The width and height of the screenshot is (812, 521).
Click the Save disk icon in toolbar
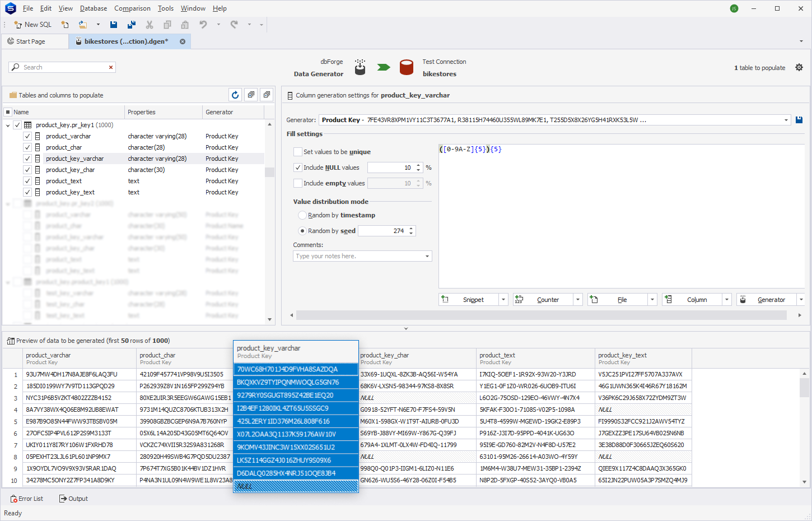[x=114, y=25]
